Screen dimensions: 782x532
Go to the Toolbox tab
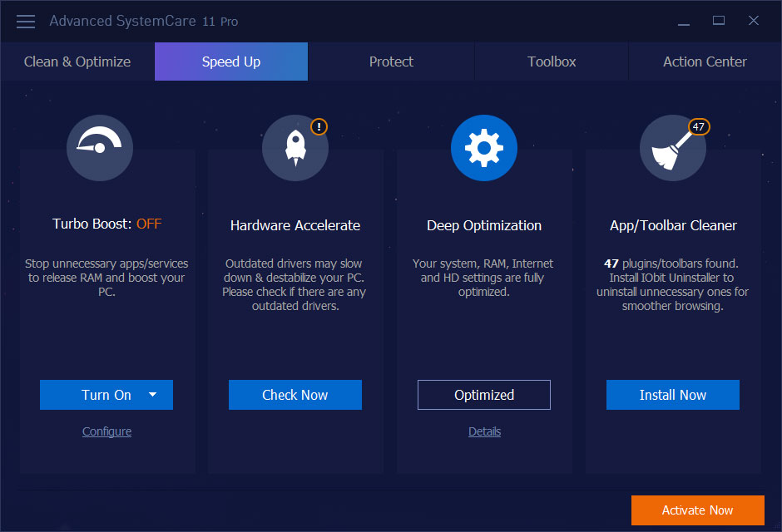552,62
